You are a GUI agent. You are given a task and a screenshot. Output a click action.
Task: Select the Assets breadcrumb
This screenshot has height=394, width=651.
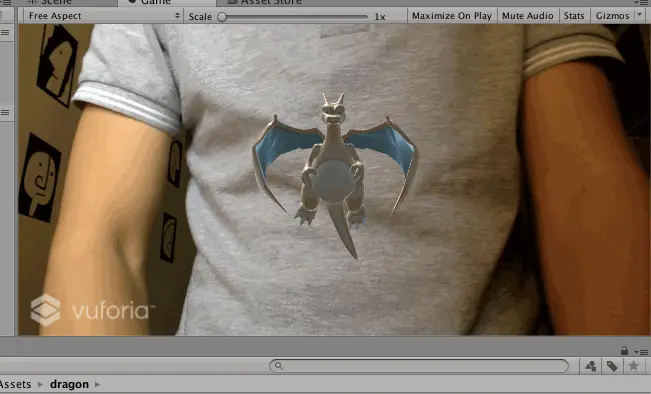(15, 384)
